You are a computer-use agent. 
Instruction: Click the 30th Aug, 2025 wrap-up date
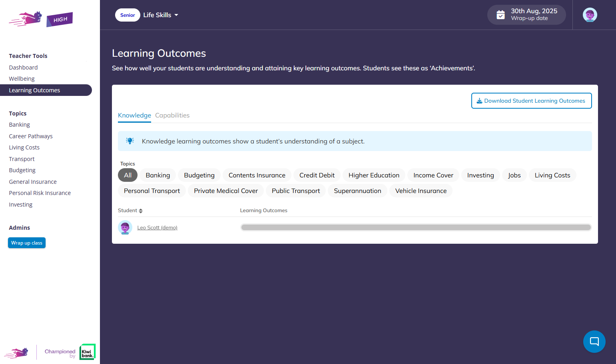pyautogui.click(x=526, y=15)
